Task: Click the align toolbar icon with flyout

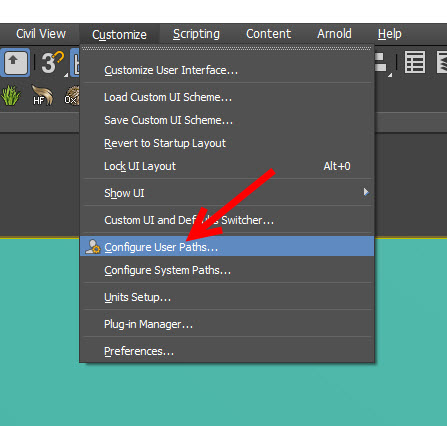Action: pos(383,63)
